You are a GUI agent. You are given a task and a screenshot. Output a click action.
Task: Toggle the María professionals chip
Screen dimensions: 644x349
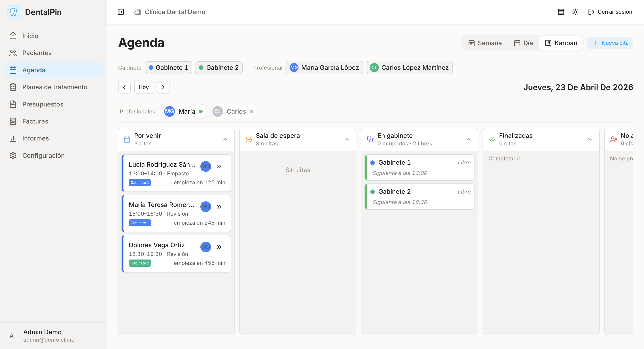184,111
